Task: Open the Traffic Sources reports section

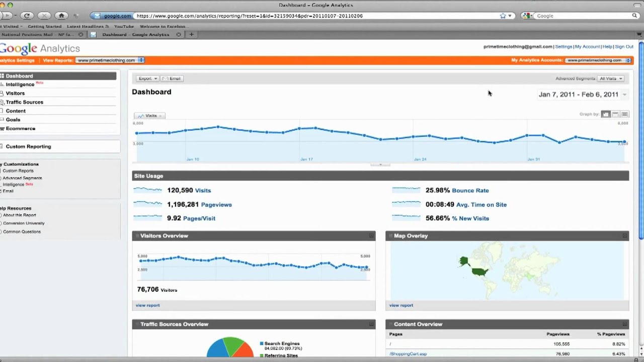Action: [25, 102]
